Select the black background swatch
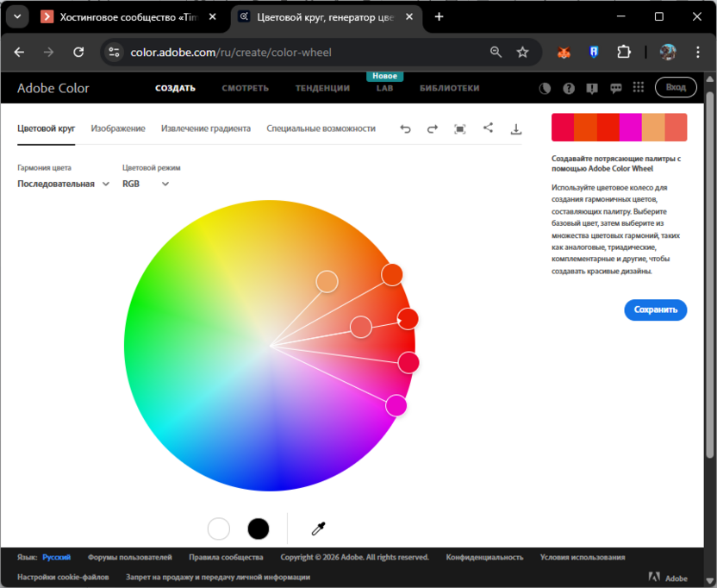 259,529
